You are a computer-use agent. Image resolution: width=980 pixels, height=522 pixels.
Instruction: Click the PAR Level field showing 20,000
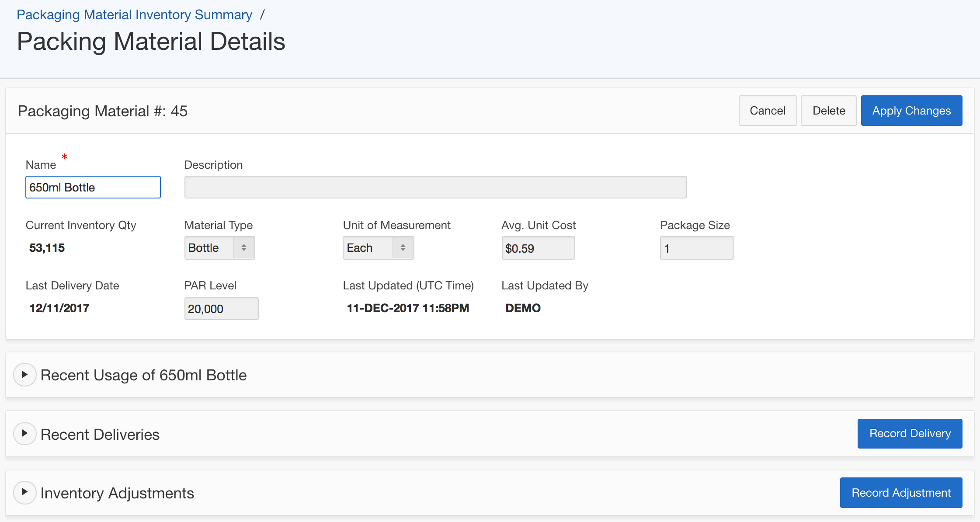click(221, 309)
